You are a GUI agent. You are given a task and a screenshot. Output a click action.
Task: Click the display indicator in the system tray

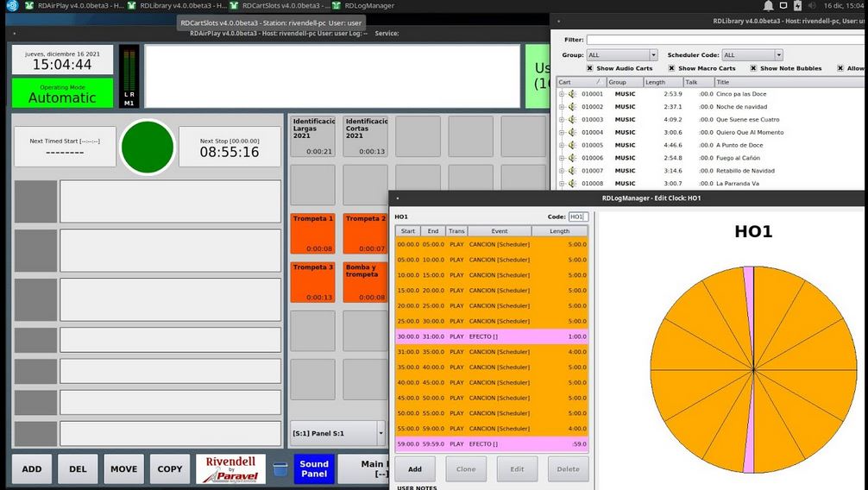point(783,5)
